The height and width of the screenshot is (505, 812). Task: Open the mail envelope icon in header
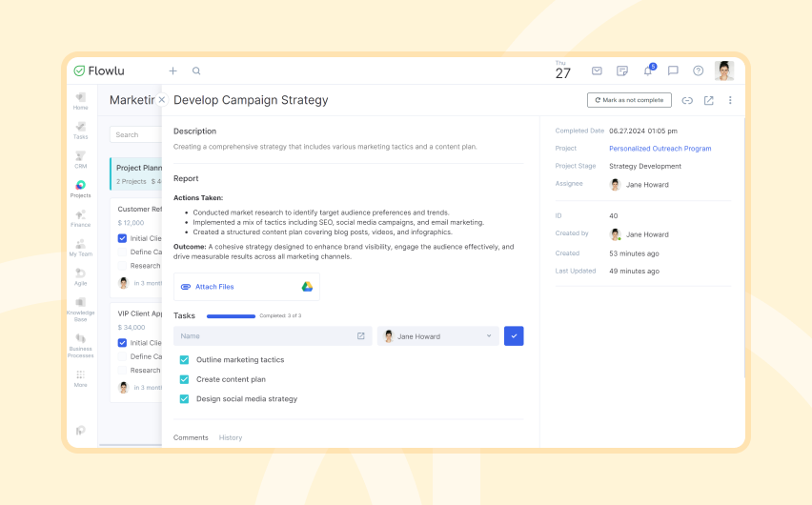click(598, 71)
